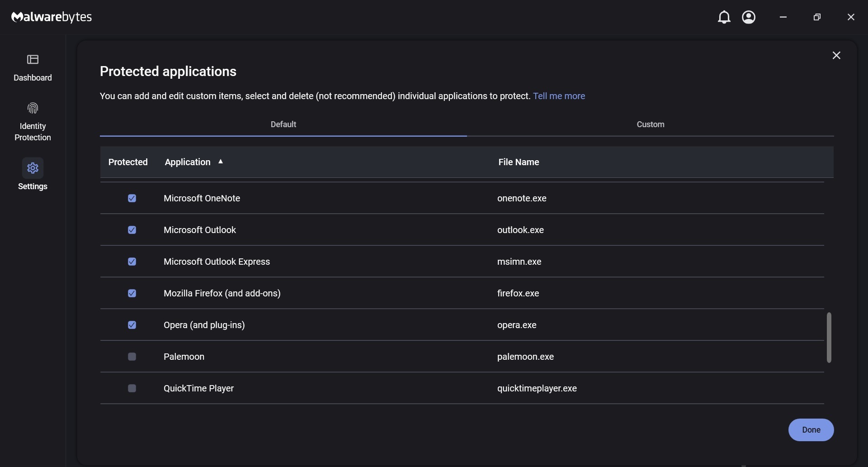This screenshot has width=868, height=467.
Task: Switch to the Default tab
Action: pos(283,124)
